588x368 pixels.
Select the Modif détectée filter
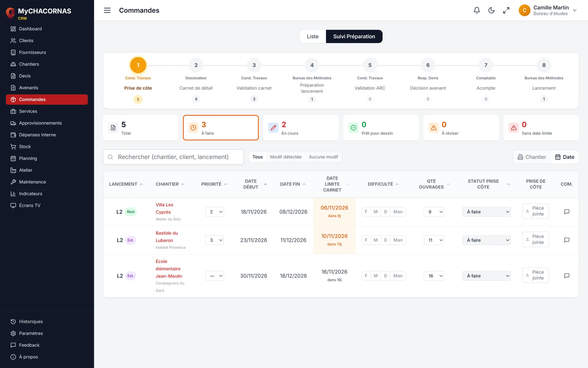[286, 157]
